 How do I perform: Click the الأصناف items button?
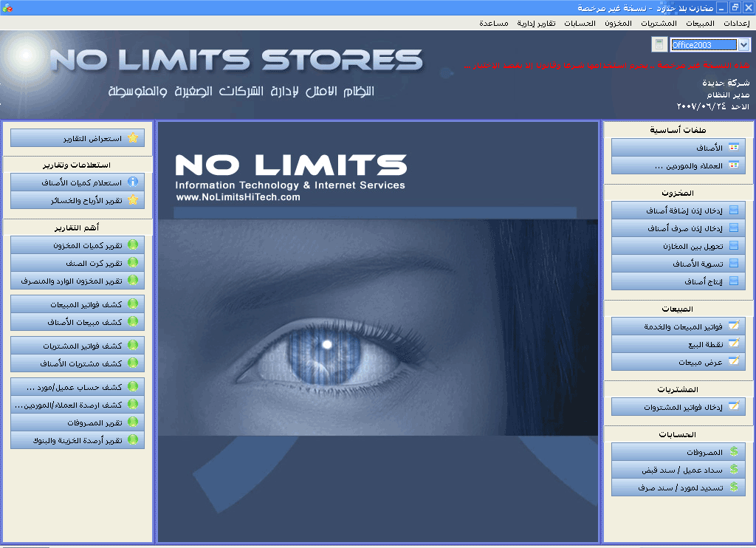click(x=678, y=148)
